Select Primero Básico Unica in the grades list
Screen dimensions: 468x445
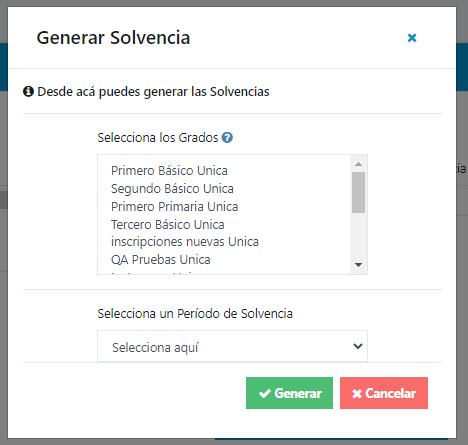[x=169, y=171]
